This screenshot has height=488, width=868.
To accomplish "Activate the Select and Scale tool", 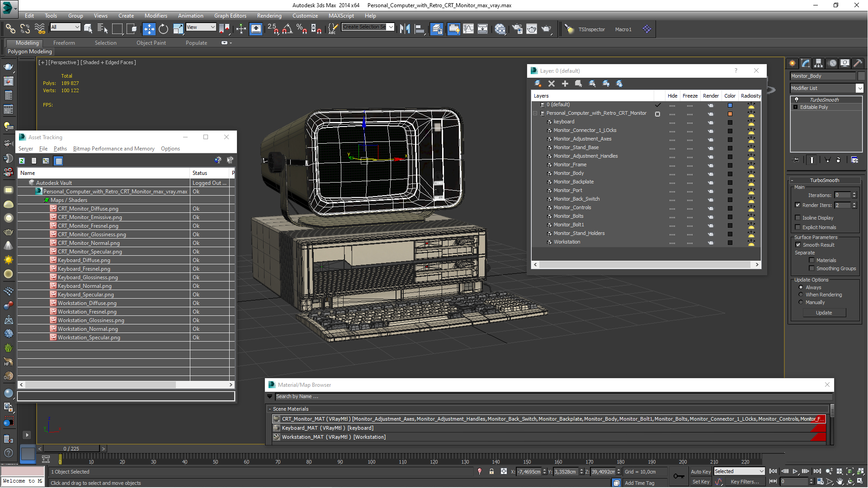I will tap(178, 29).
